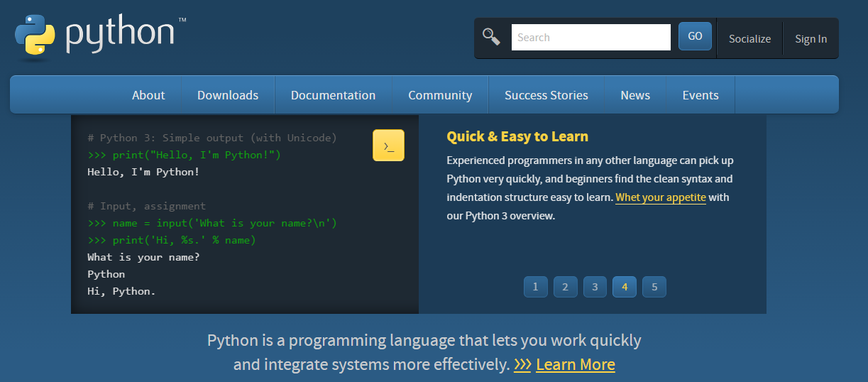Open the Community navigation item
Image resolution: width=868 pixels, height=382 pixels.
tap(440, 95)
